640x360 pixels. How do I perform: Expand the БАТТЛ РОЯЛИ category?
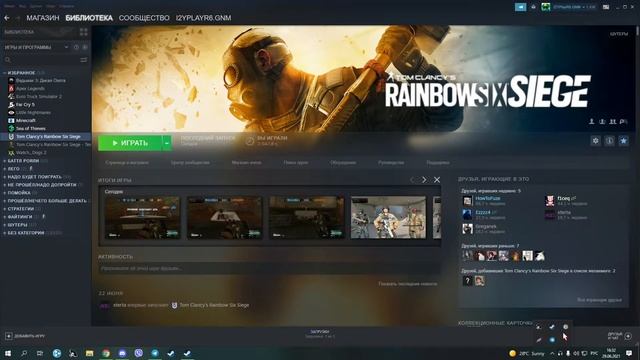pyautogui.click(x=5, y=161)
